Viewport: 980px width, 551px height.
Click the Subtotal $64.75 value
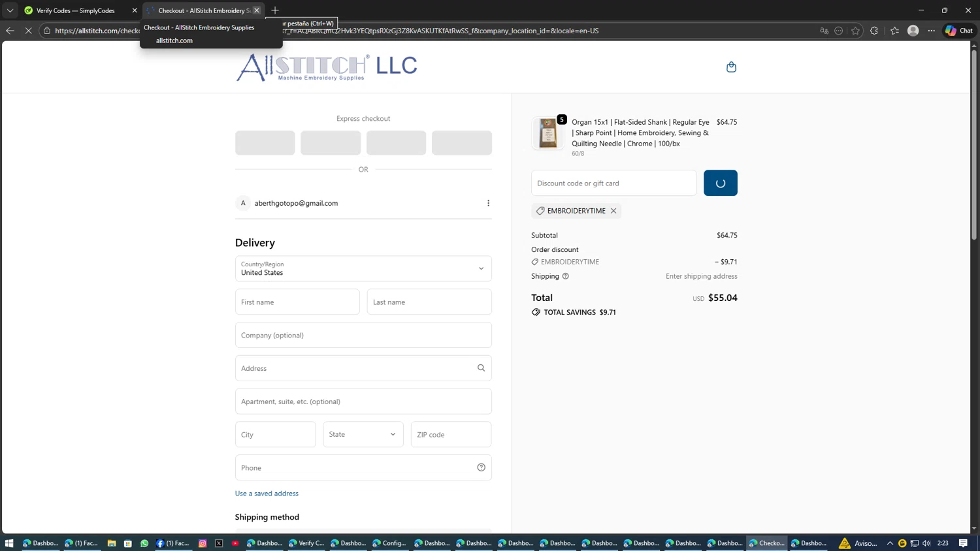(727, 235)
